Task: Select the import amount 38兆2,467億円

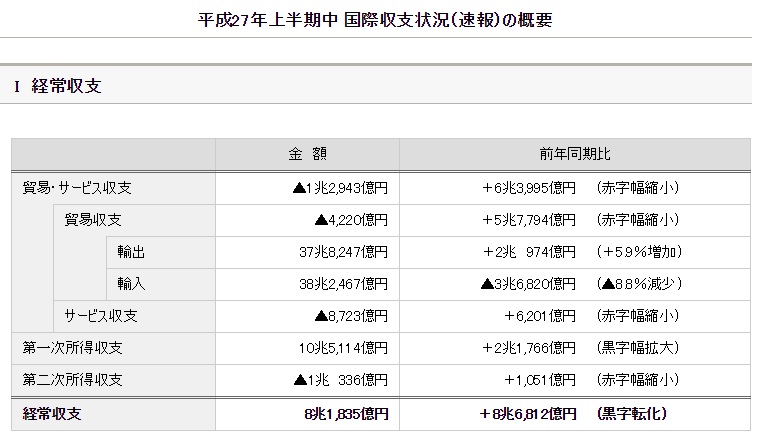Action: (x=344, y=284)
